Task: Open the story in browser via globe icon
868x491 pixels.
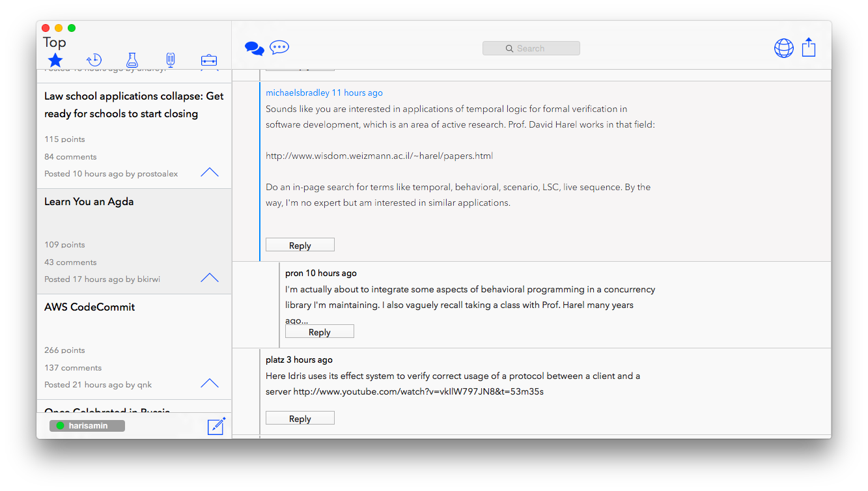Action: (x=783, y=48)
